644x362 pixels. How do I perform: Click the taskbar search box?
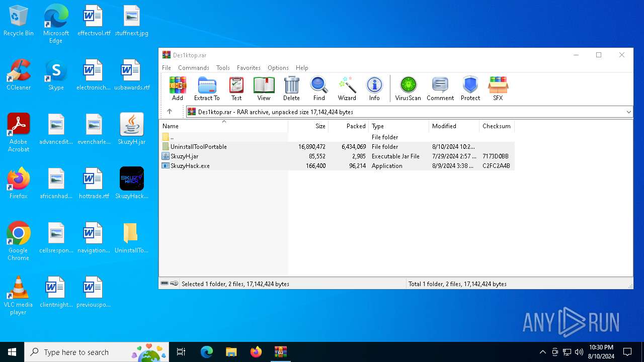coord(97,352)
